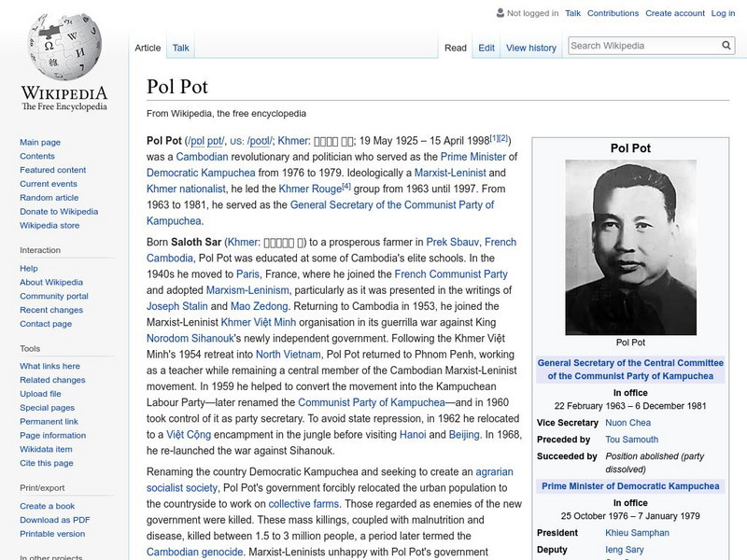
Task: Switch to the Talk tab
Action: click(180, 48)
